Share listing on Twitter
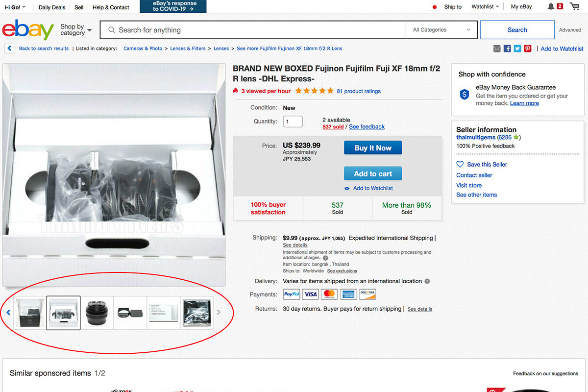588x392 pixels. pos(517,49)
